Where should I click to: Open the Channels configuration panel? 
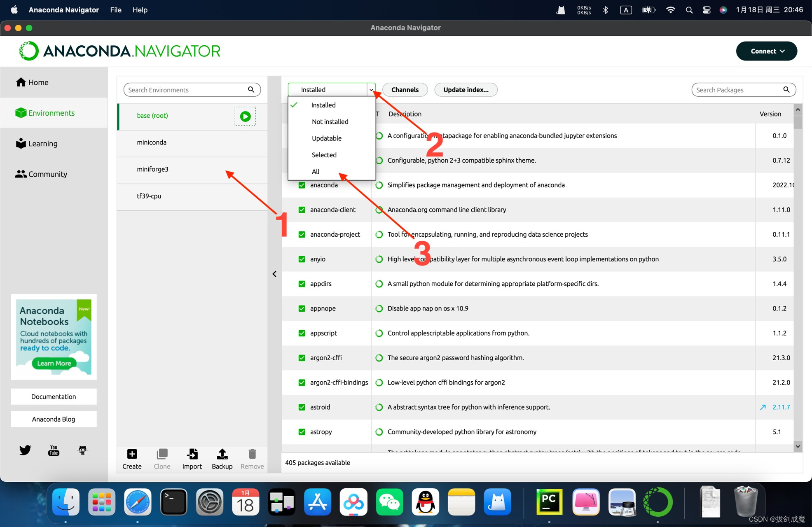click(405, 89)
